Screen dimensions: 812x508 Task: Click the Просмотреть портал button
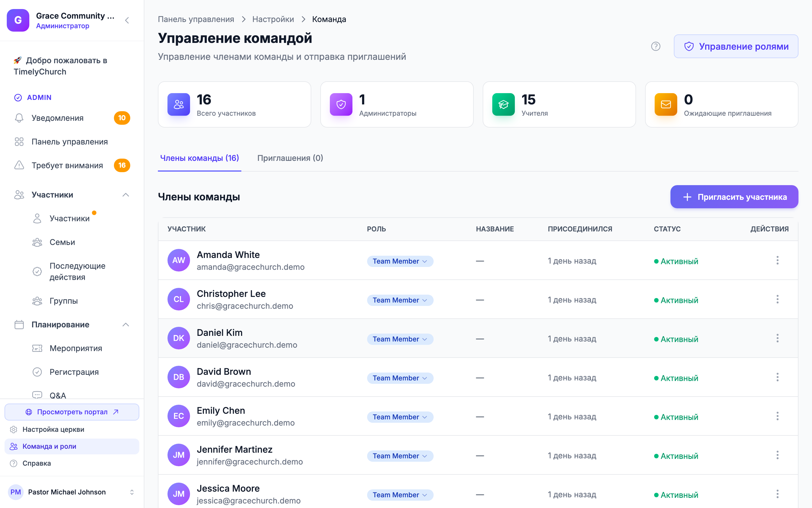(x=72, y=412)
